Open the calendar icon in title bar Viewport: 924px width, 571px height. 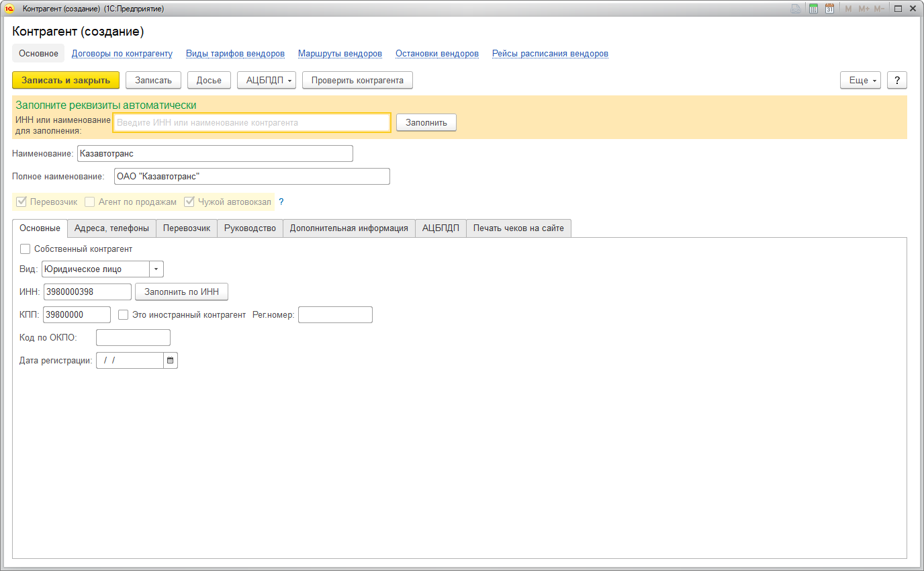tap(829, 9)
